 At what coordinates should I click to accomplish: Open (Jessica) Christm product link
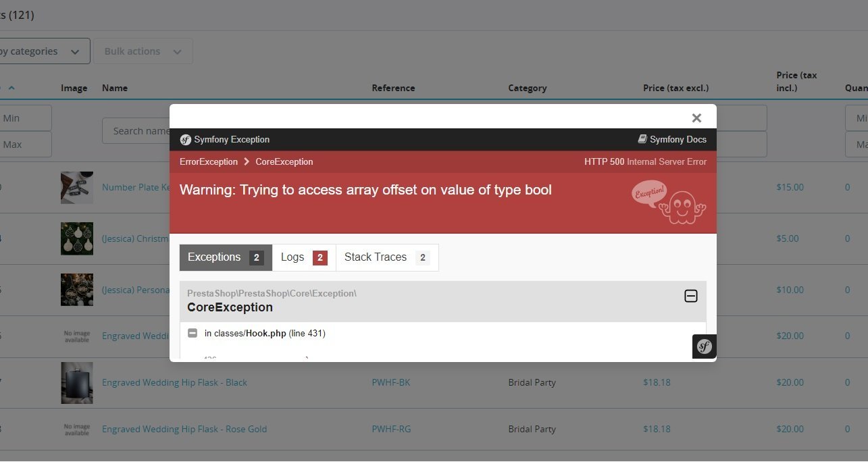[135, 238]
